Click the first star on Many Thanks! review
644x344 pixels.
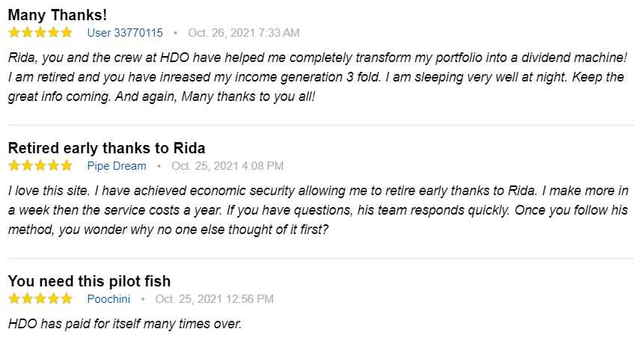point(13,32)
